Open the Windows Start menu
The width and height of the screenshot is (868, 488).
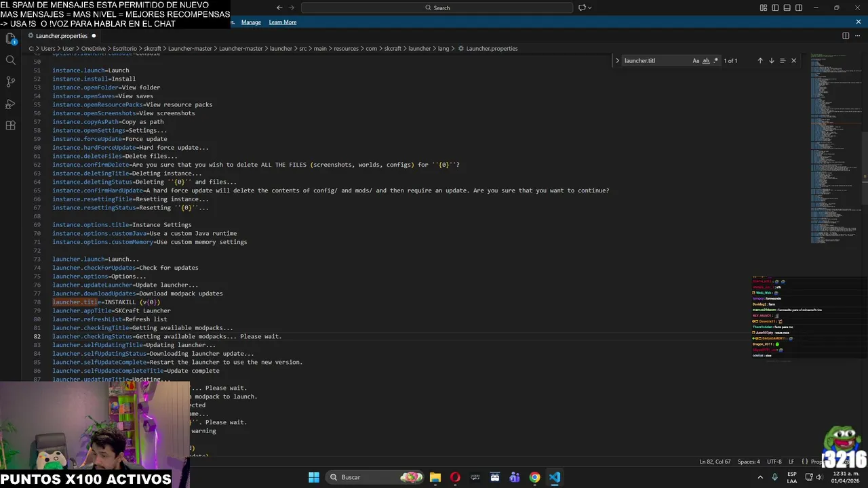314,477
